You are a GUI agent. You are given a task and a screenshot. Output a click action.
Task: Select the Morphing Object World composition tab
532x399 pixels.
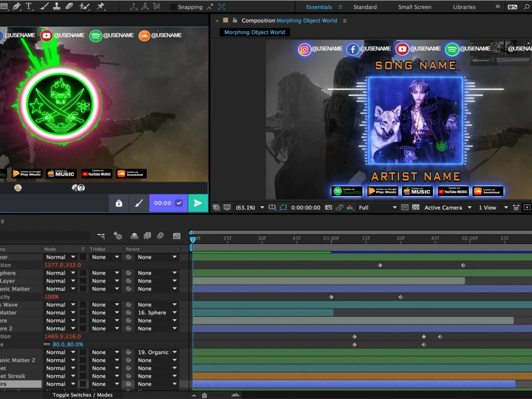click(x=254, y=32)
